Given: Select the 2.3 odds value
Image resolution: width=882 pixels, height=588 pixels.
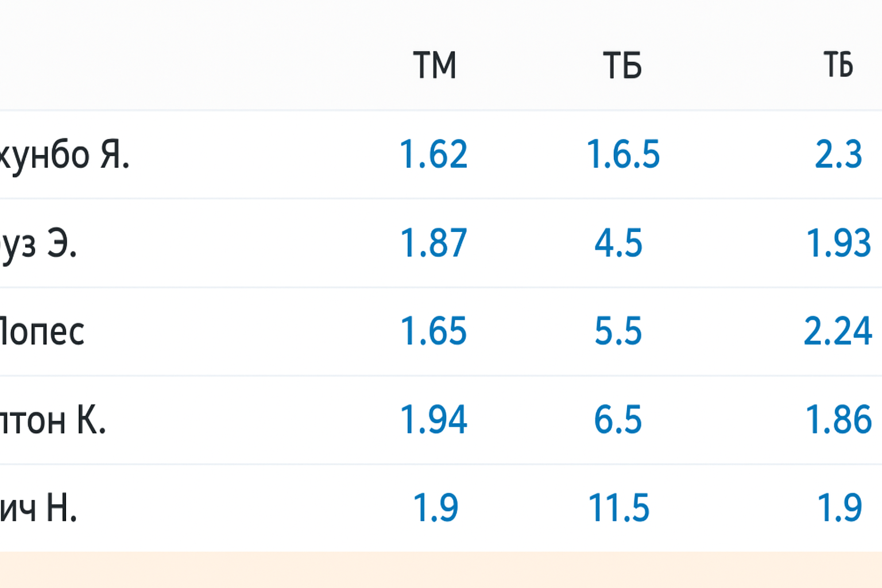Looking at the screenshot, I should [x=838, y=154].
